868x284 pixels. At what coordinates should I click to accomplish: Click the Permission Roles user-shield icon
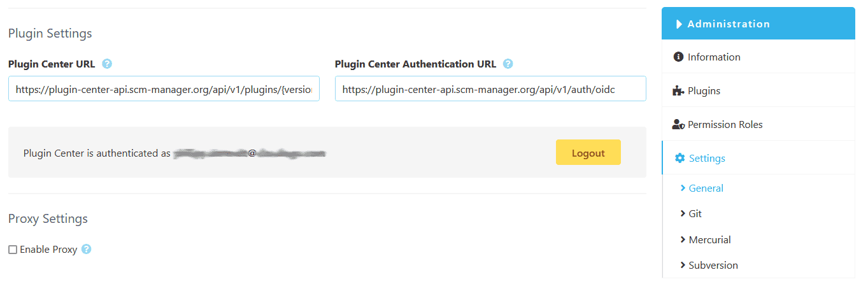pos(678,125)
